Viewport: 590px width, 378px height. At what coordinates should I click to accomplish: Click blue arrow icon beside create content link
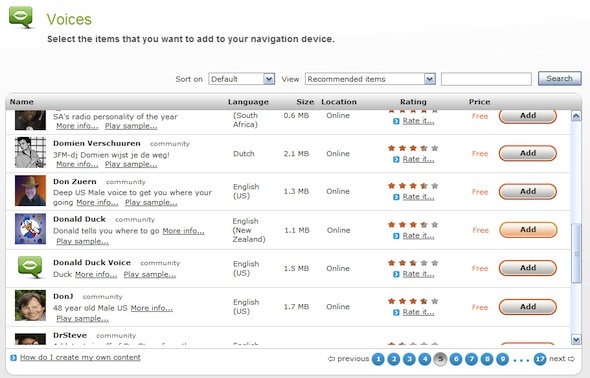(14, 358)
